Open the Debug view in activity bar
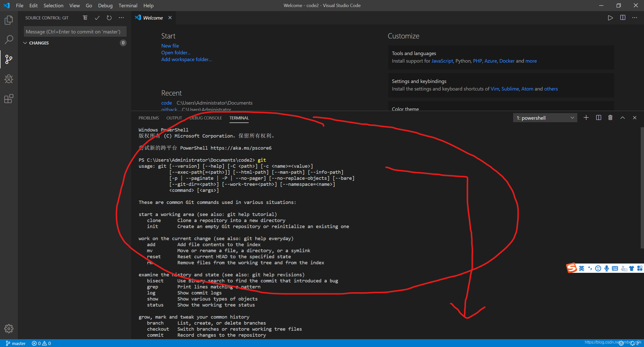 (x=9, y=79)
